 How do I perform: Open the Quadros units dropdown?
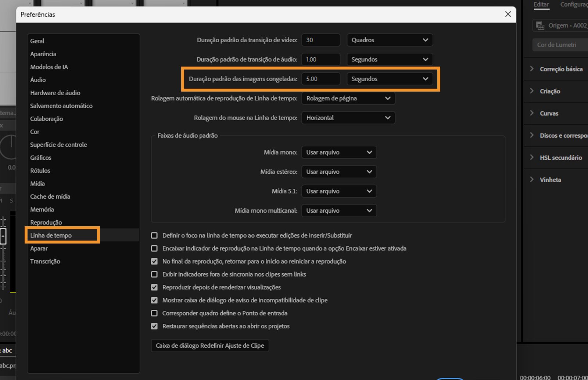coord(389,40)
